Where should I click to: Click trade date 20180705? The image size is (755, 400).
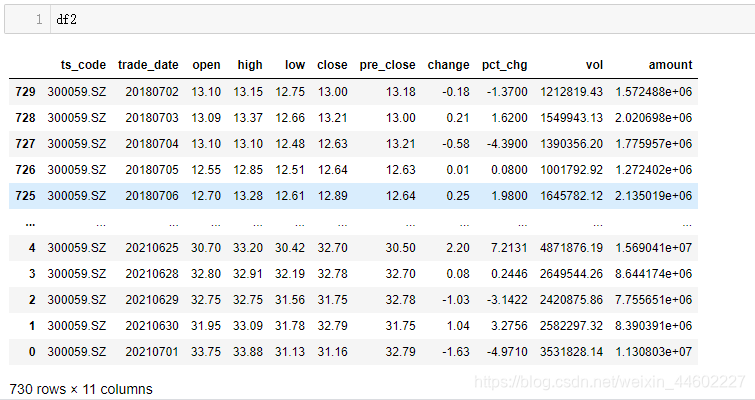[152, 169]
